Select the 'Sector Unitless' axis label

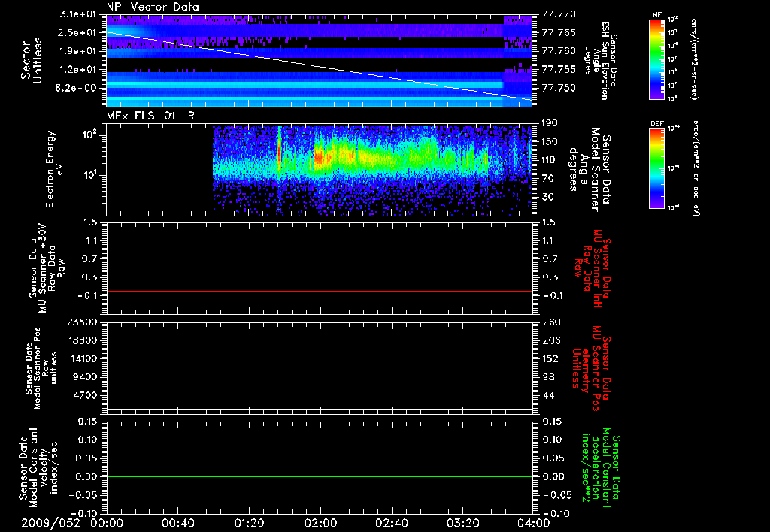(32, 60)
